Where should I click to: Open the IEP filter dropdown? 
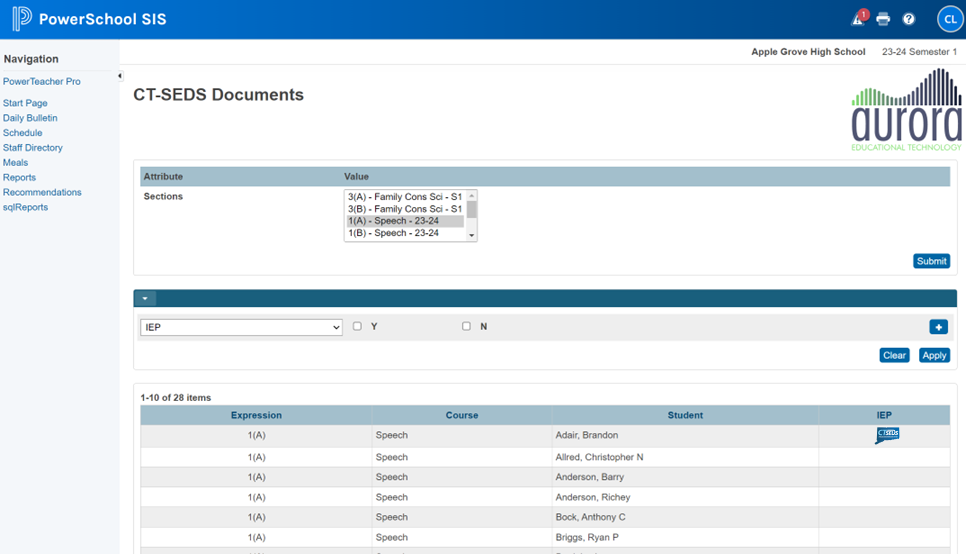pyautogui.click(x=241, y=327)
